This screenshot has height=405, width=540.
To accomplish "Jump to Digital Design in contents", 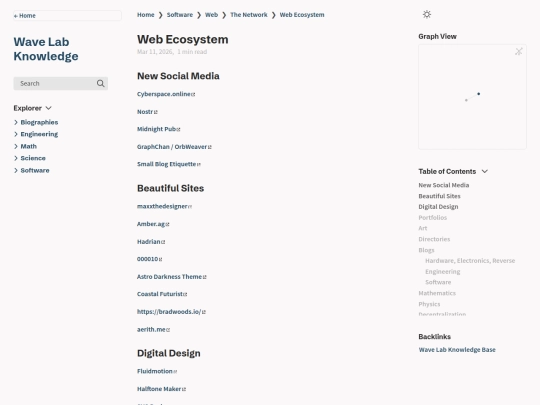I will click(x=438, y=207).
